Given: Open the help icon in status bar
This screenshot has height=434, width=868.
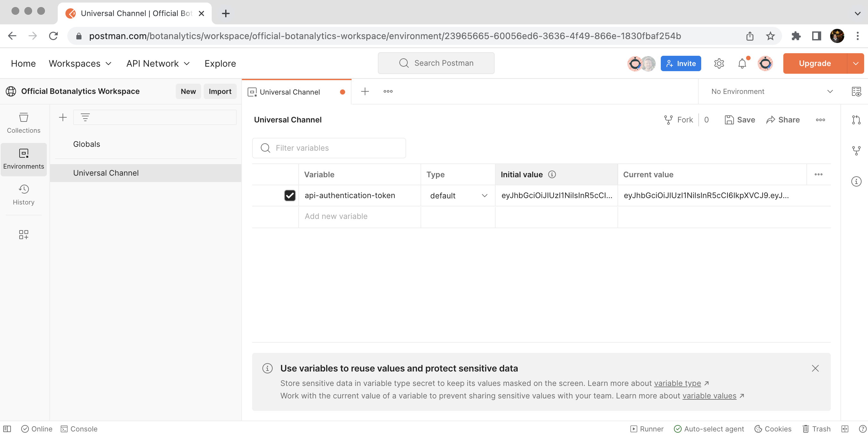Looking at the screenshot, I should pos(863,429).
